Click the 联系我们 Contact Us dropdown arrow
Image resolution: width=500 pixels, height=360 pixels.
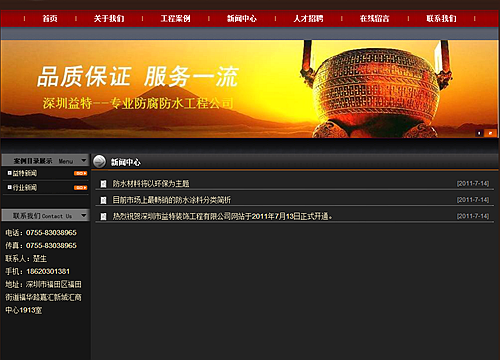tap(84, 216)
